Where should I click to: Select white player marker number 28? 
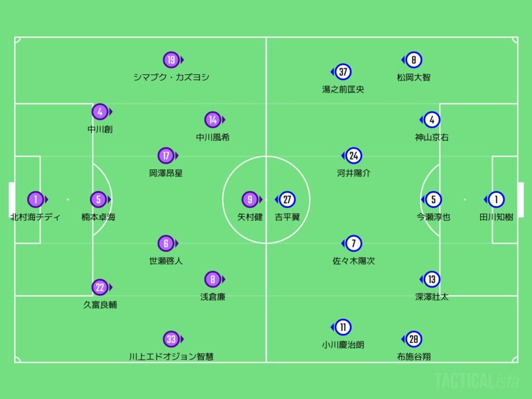[x=414, y=339]
